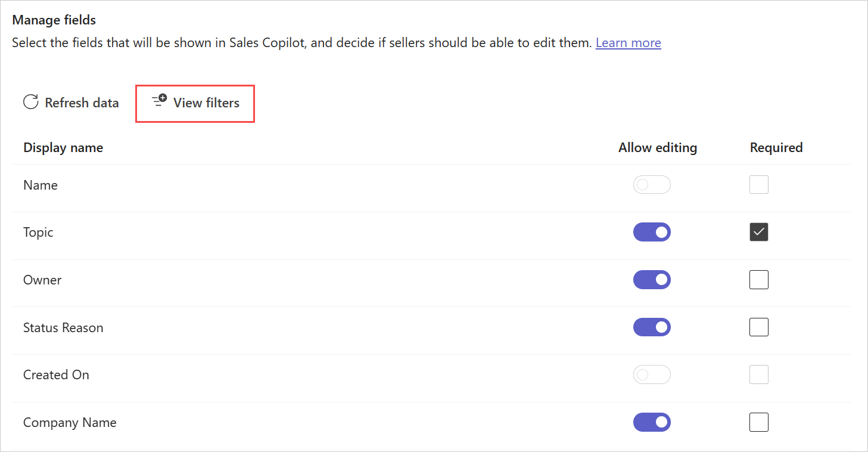Click the Refresh data label

click(82, 103)
